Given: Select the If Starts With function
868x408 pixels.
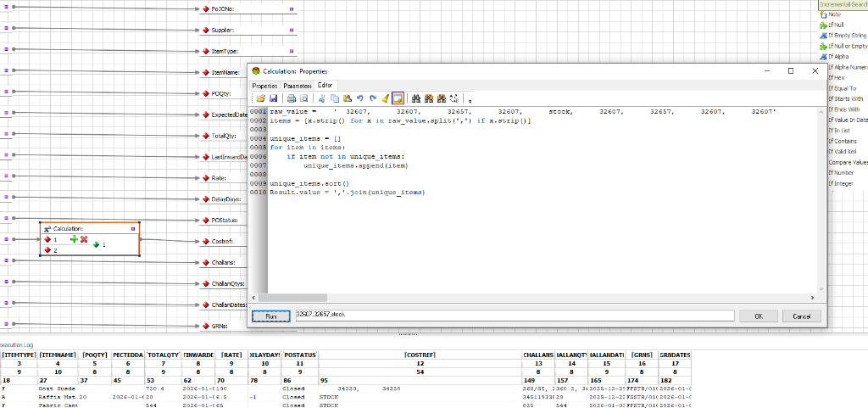Looking at the screenshot, I should coord(845,98).
